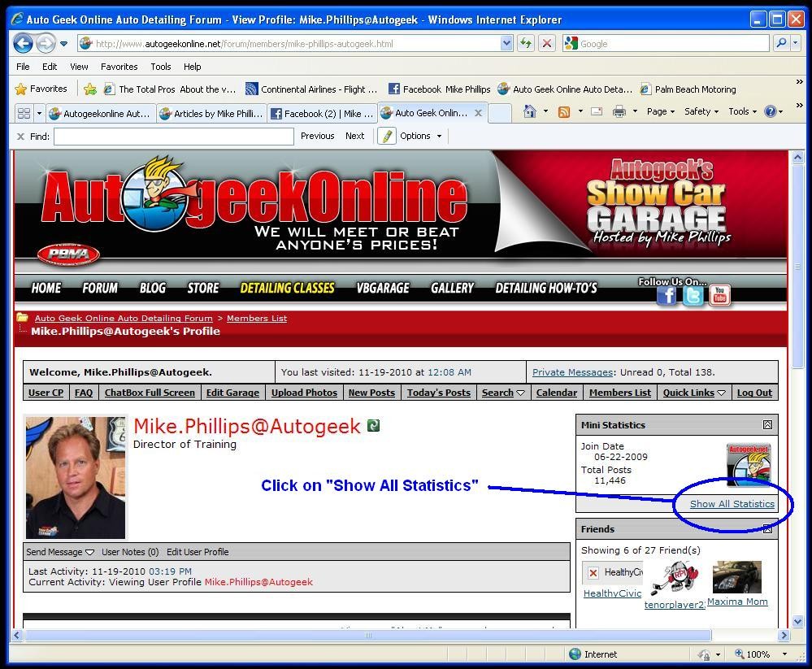
Task: Click the Maxima Mom friend thumbnail
Action: (x=737, y=577)
